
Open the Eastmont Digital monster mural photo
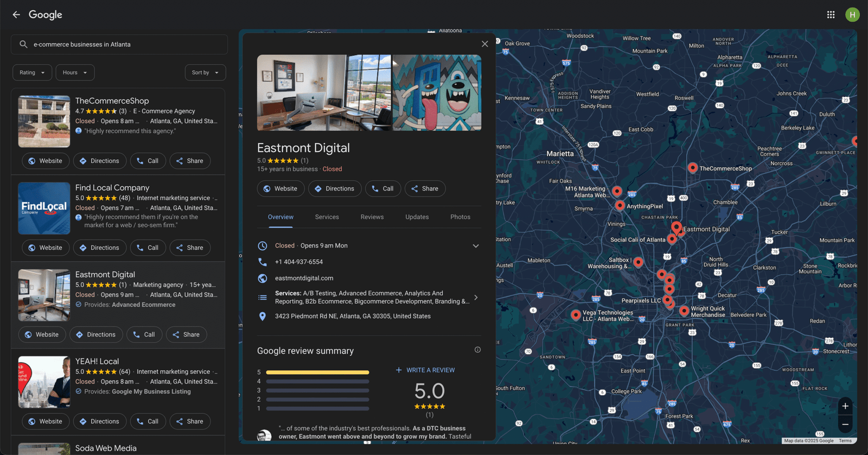pyautogui.click(x=437, y=93)
